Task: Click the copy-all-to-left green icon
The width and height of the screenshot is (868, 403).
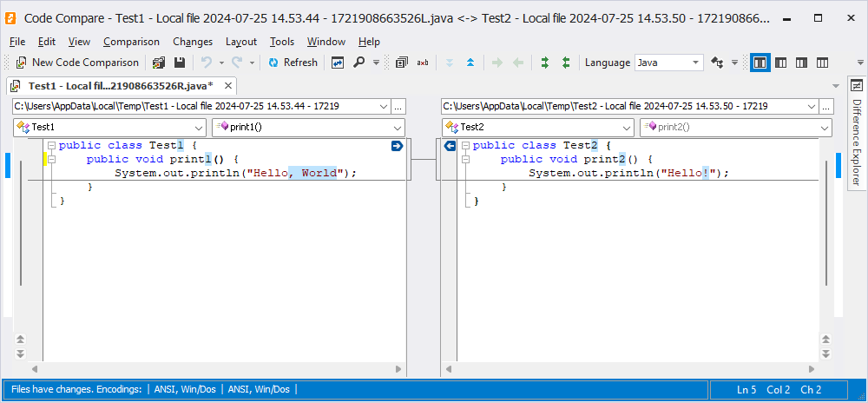Action: [x=566, y=63]
